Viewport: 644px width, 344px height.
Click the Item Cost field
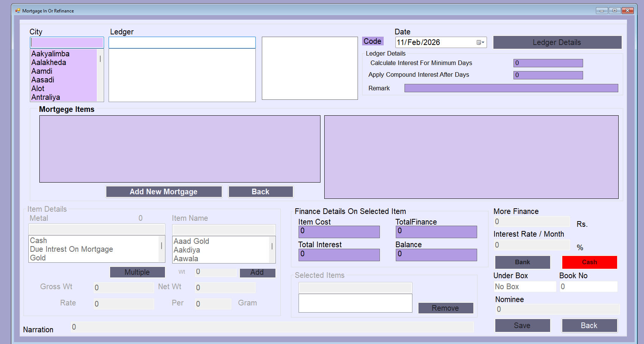pos(339,232)
